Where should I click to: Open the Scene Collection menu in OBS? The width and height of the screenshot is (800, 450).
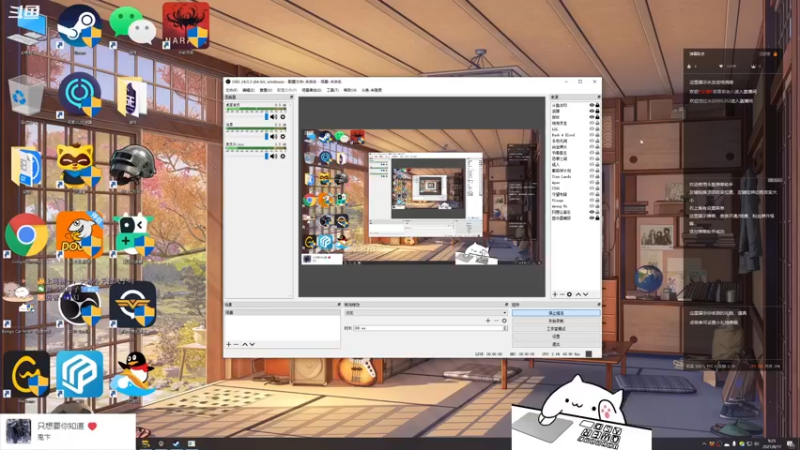311,90
